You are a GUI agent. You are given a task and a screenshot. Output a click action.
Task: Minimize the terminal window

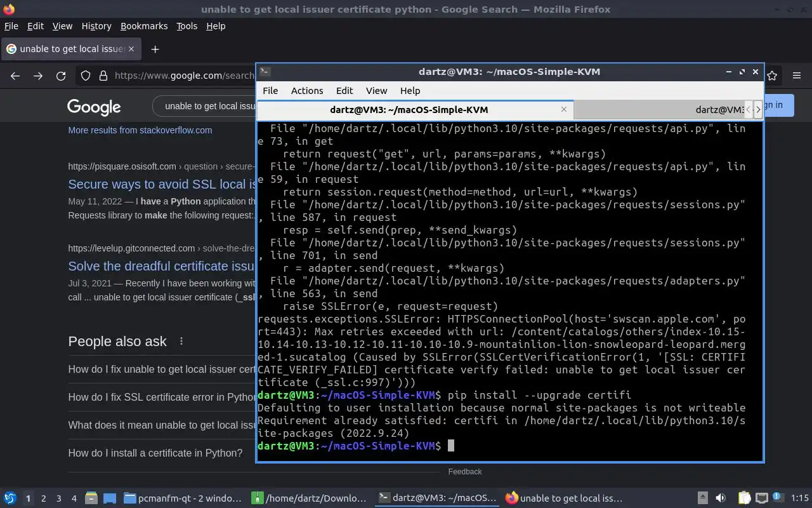729,72
